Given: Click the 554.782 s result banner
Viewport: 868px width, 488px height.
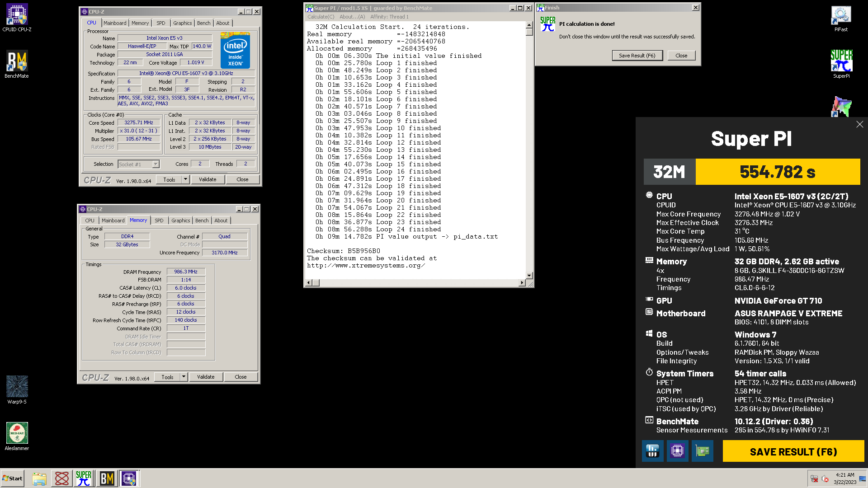Looking at the screenshot, I should [778, 172].
